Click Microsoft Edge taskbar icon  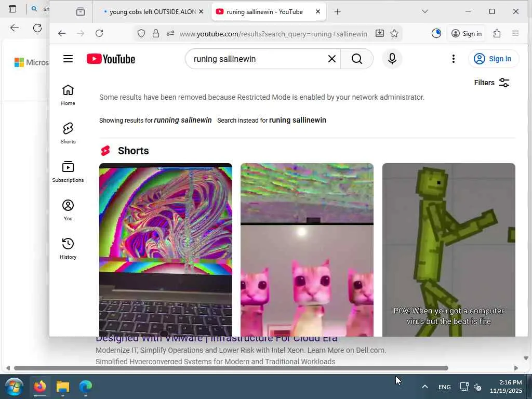tap(86, 387)
